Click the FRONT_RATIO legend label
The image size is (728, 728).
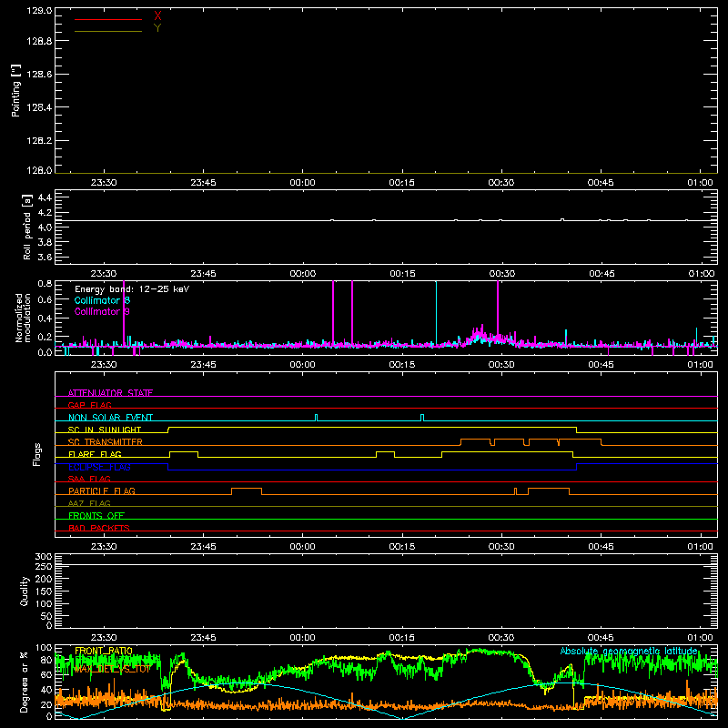pos(104,651)
